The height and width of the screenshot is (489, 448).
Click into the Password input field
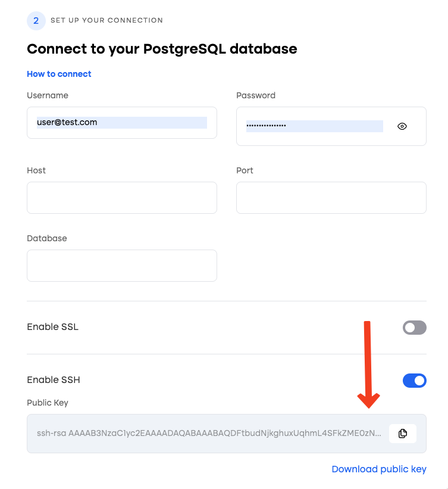314,126
